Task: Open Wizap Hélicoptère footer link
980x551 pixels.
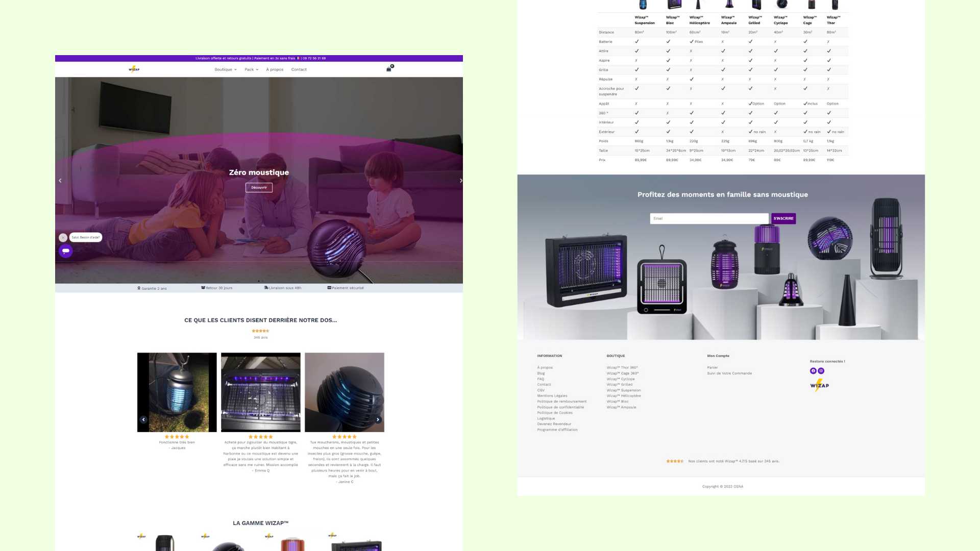Action: click(624, 395)
